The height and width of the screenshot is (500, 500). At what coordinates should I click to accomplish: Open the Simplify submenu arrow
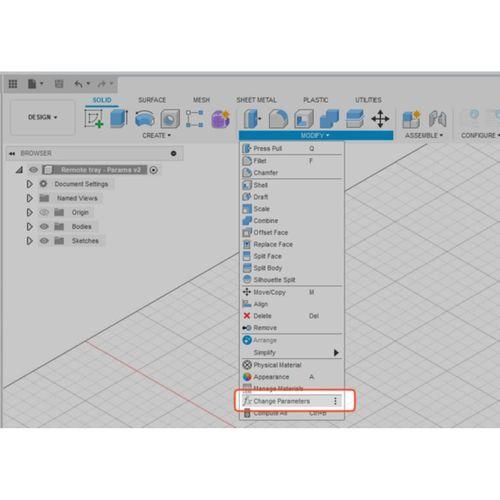tap(336, 352)
